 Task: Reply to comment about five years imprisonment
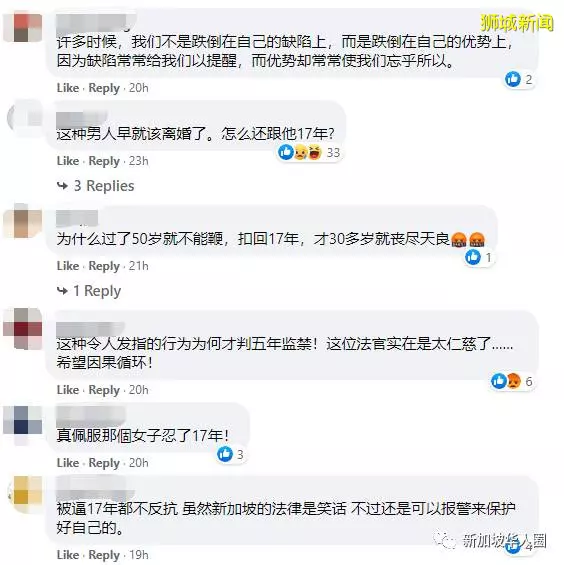104,390
